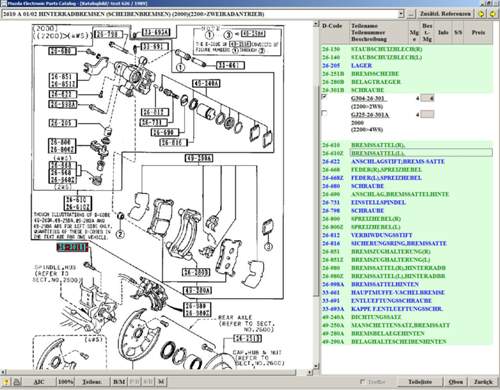Toggle the Treffer checkbox at bottom
The width and height of the screenshot is (500, 390).
pyautogui.click(x=363, y=381)
